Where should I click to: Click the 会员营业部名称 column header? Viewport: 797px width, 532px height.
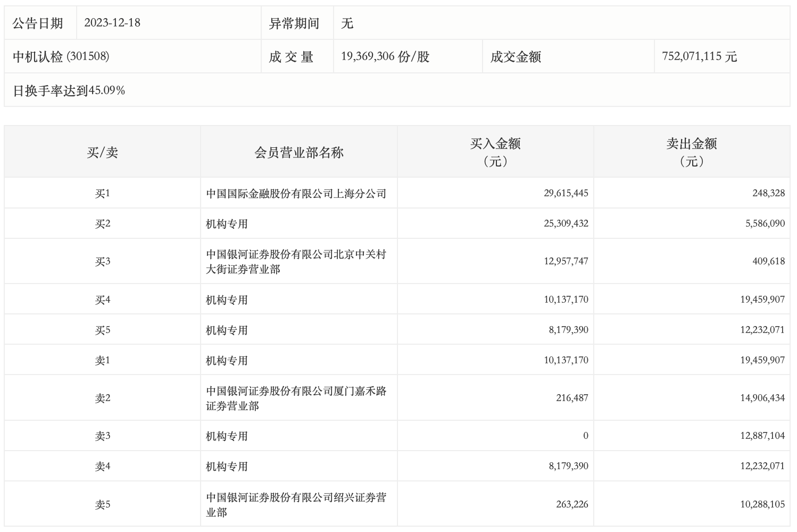tap(298, 153)
